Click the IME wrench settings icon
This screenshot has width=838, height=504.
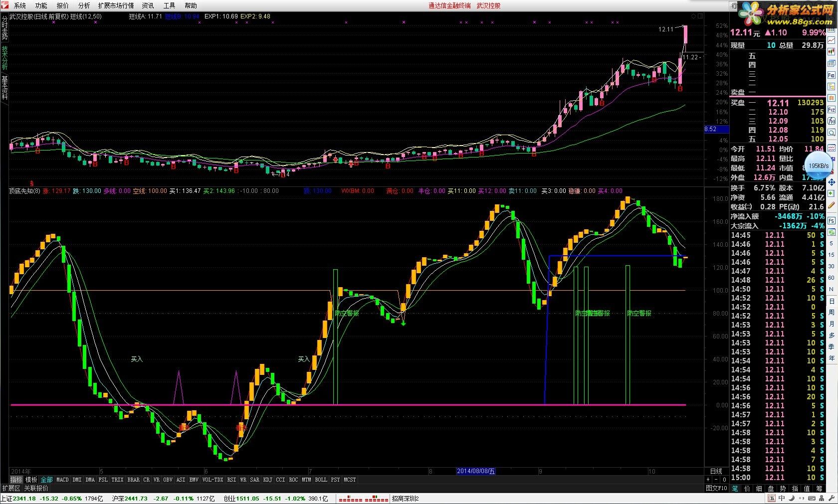point(832,498)
